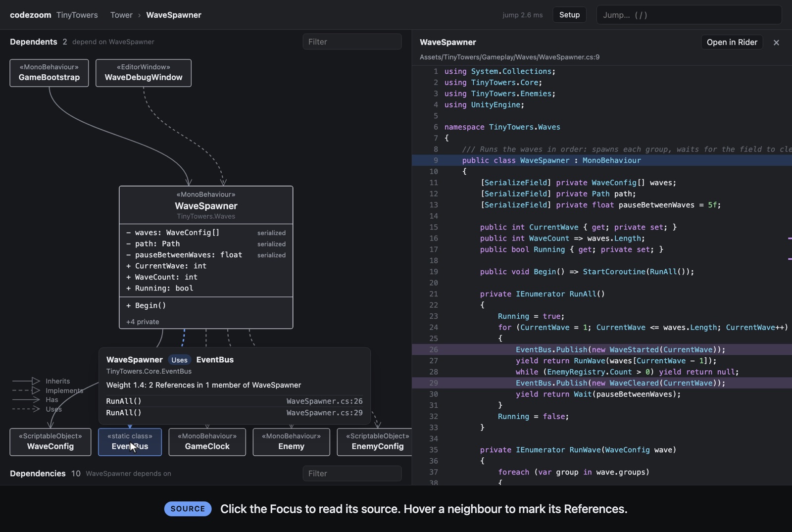Close the WaveSpawner source panel
The image size is (792, 532).
(776, 43)
